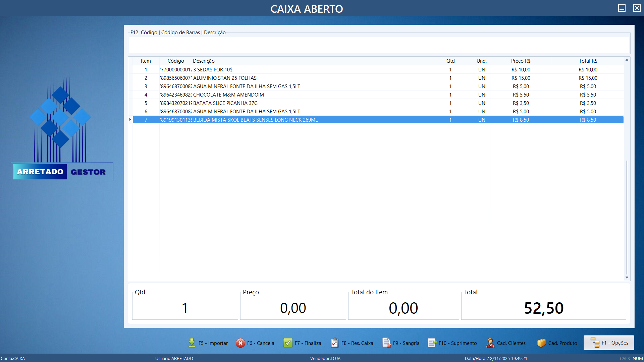
Task: Click the scrollbar down arrow of the item list
Action: [x=627, y=278]
